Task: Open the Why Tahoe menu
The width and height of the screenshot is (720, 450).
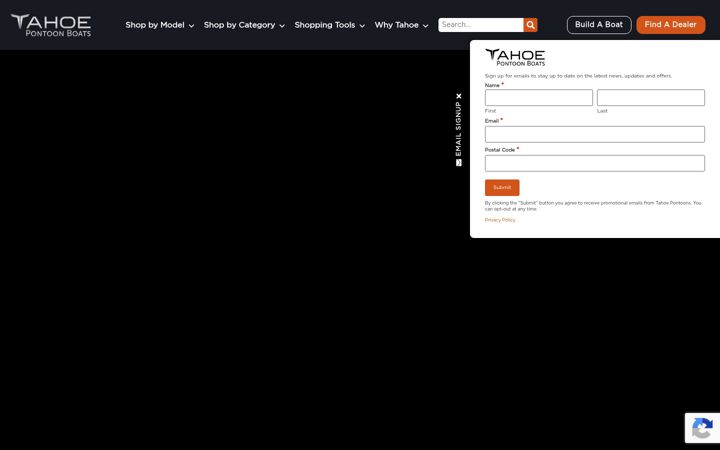Action: [396, 25]
